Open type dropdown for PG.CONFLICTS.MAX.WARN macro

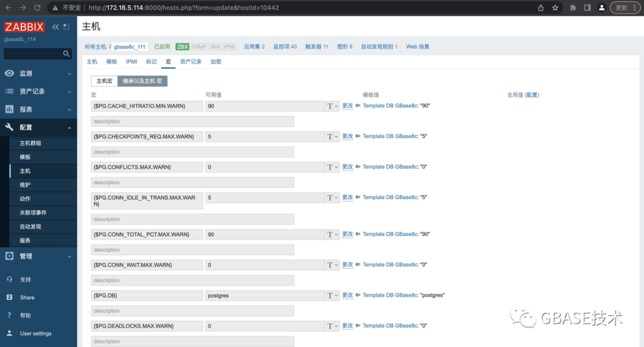click(332, 167)
